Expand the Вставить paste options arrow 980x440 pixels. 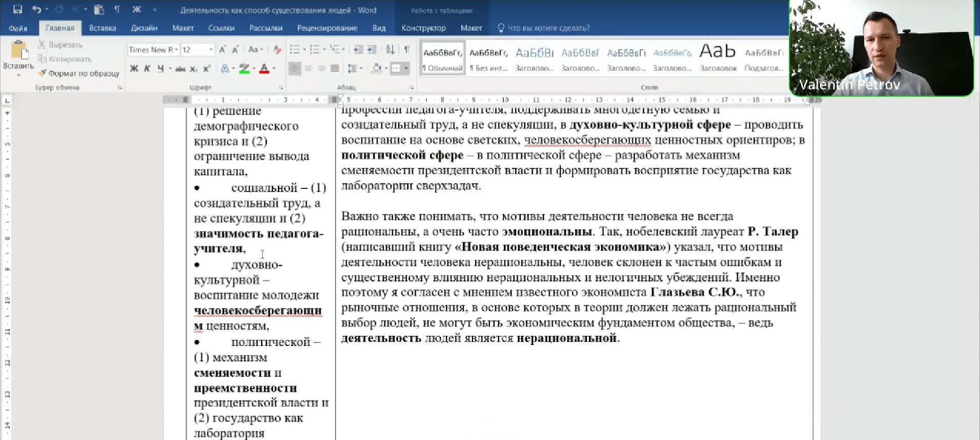coord(18,75)
